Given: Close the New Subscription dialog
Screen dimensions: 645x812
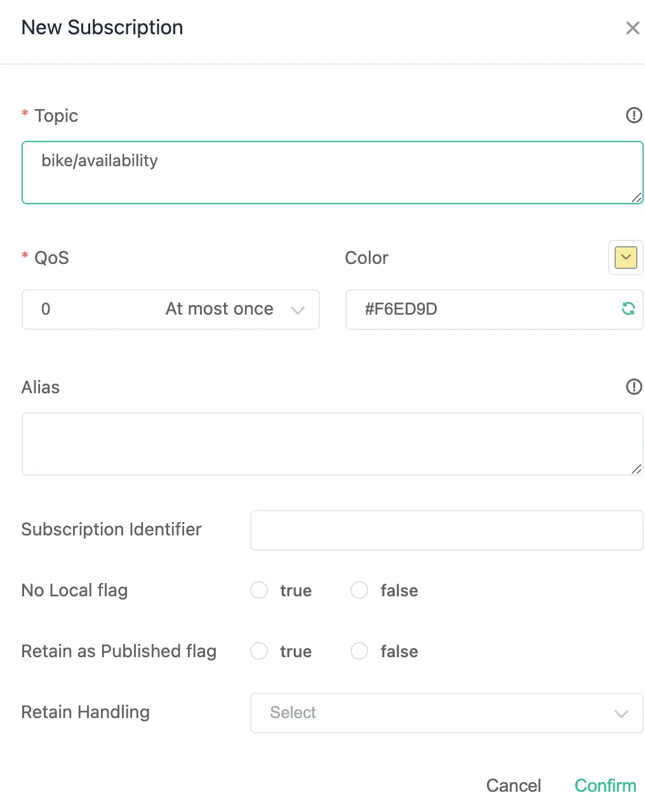Looking at the screenshot, I should coord(632,28).
